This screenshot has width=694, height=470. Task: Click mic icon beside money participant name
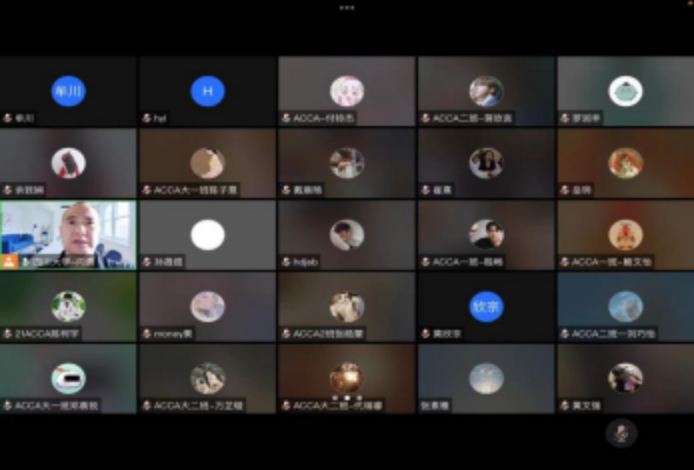point(147,334)
